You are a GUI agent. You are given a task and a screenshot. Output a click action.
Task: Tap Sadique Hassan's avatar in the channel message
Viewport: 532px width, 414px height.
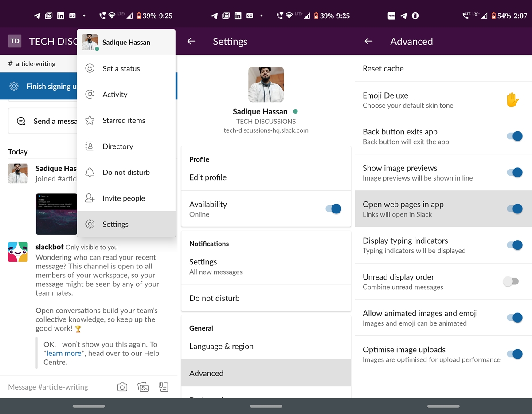pos(18,173)
